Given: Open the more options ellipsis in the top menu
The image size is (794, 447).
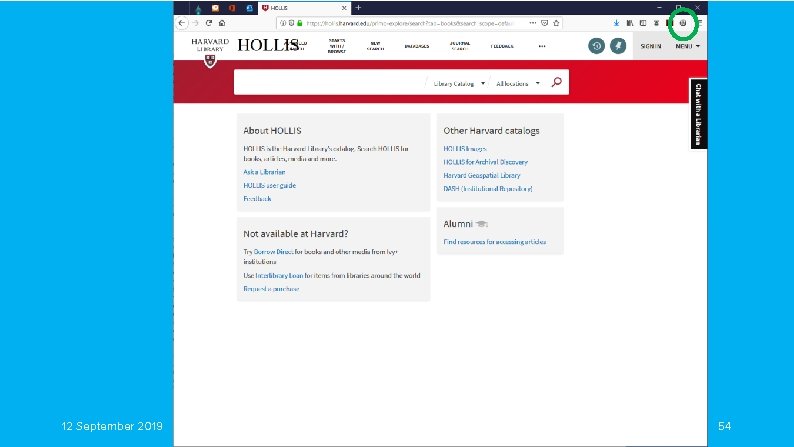Looking at the screenshot, I should [x=542, y=46].
